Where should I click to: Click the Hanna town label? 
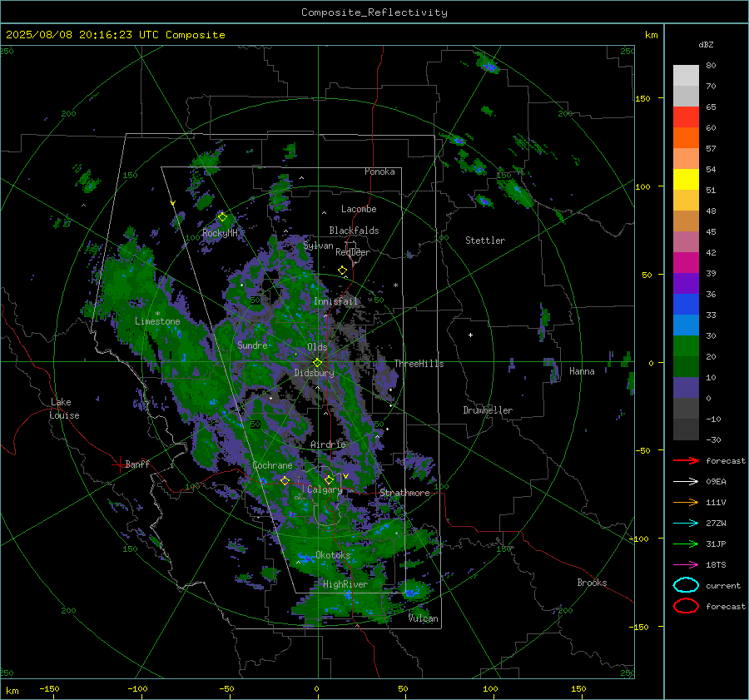pyautogui.click(x=582, y=371)
